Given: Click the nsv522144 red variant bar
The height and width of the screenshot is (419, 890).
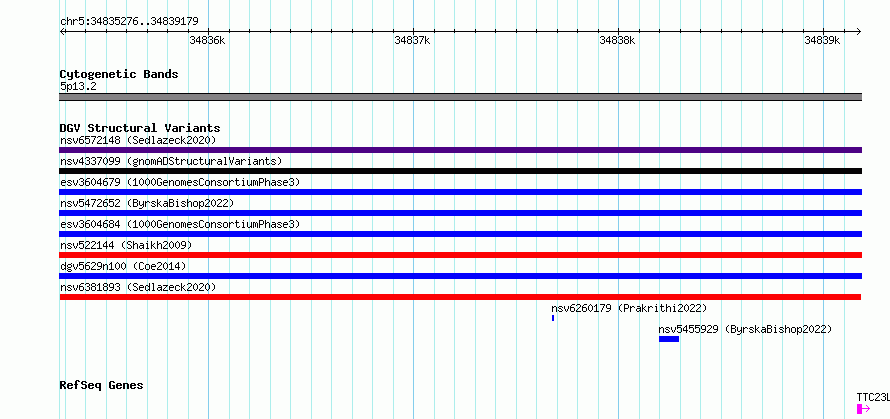Looking at the screenshot, I should coord(460,255).
